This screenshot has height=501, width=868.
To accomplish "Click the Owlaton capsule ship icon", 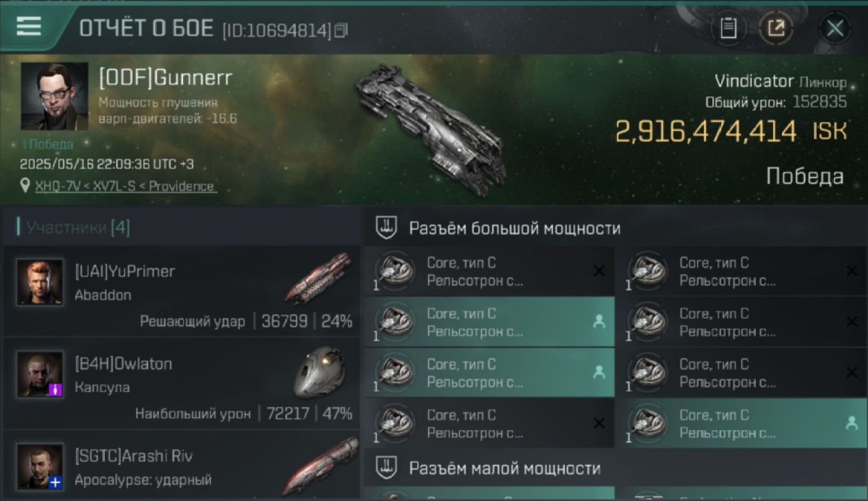I will pos(319,371).
